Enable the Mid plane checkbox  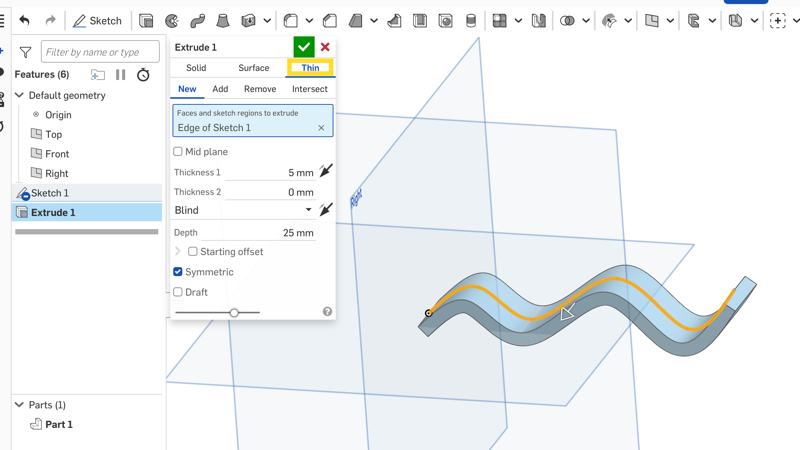(178, 152)
